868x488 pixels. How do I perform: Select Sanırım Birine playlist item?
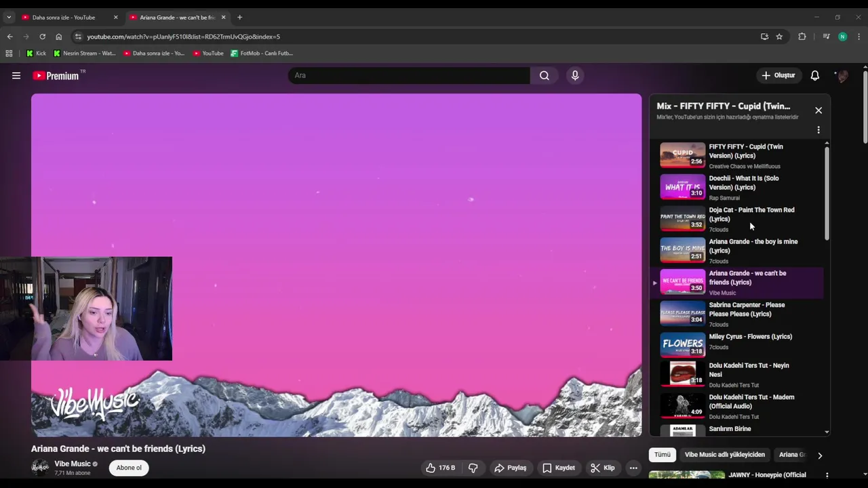coord(737,430)
